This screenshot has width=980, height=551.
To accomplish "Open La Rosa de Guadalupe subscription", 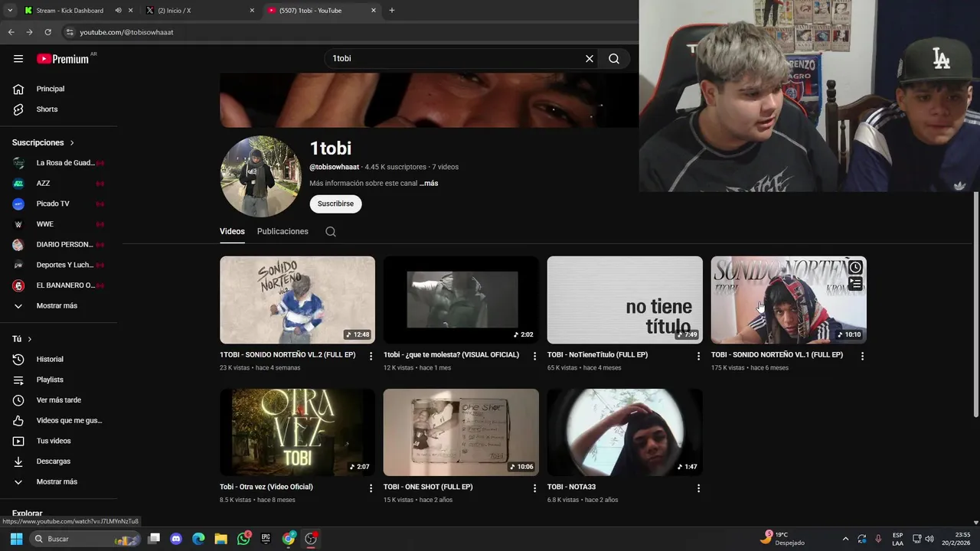I will click(60, 163).
